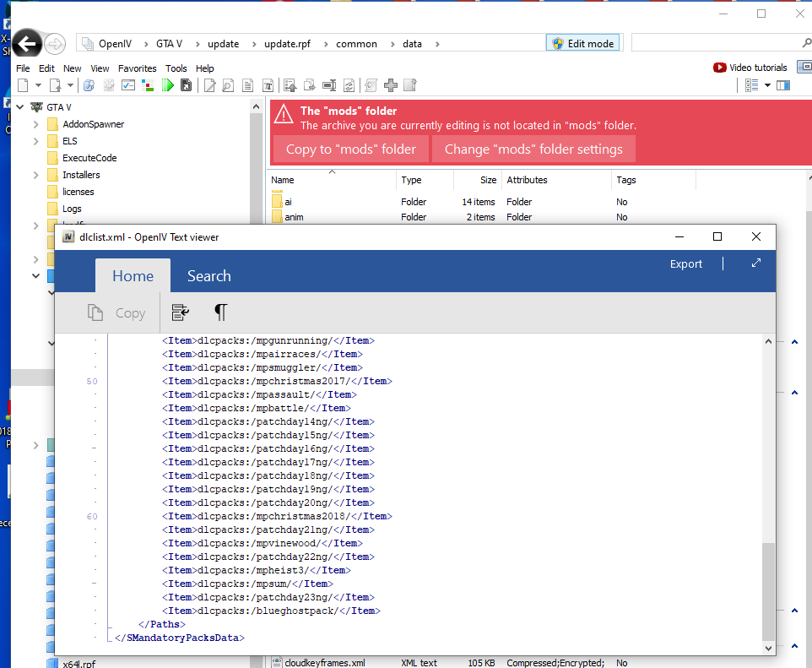
Task: Click the back navigation arrow
Action: [x=27, y=44]
